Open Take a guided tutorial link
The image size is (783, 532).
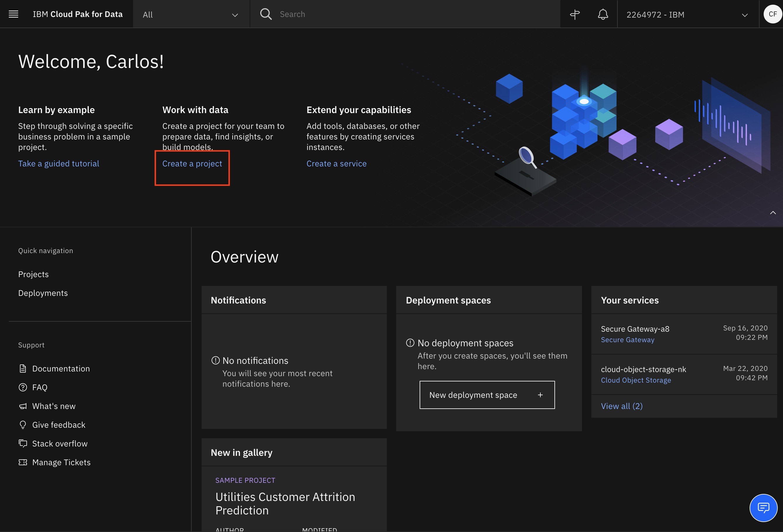click(x=59, y=163)
